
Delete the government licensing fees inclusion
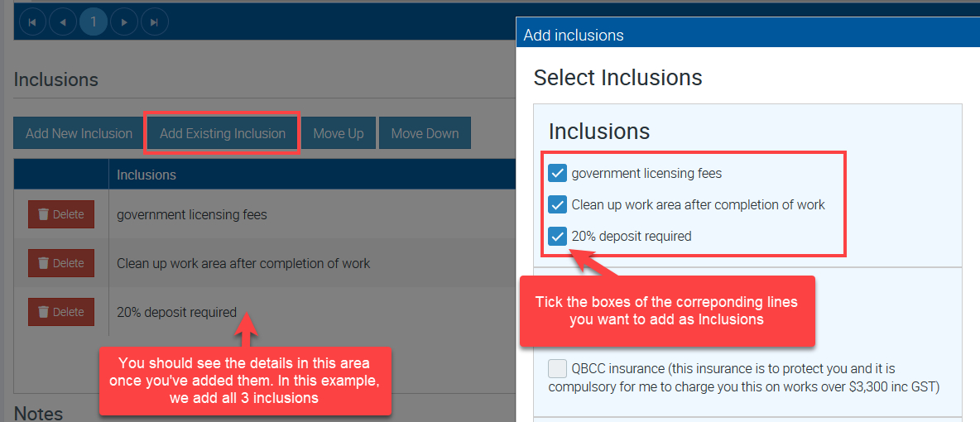coord(61,214)
